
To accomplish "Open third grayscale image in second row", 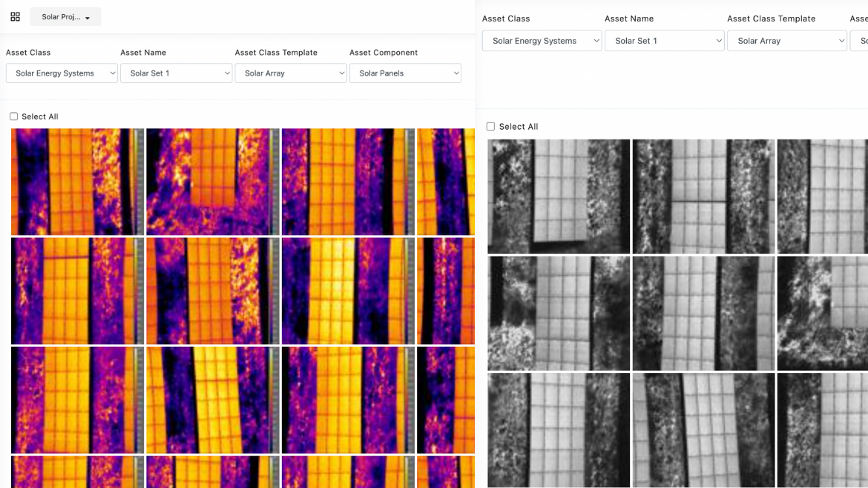I will pos(823,313).
